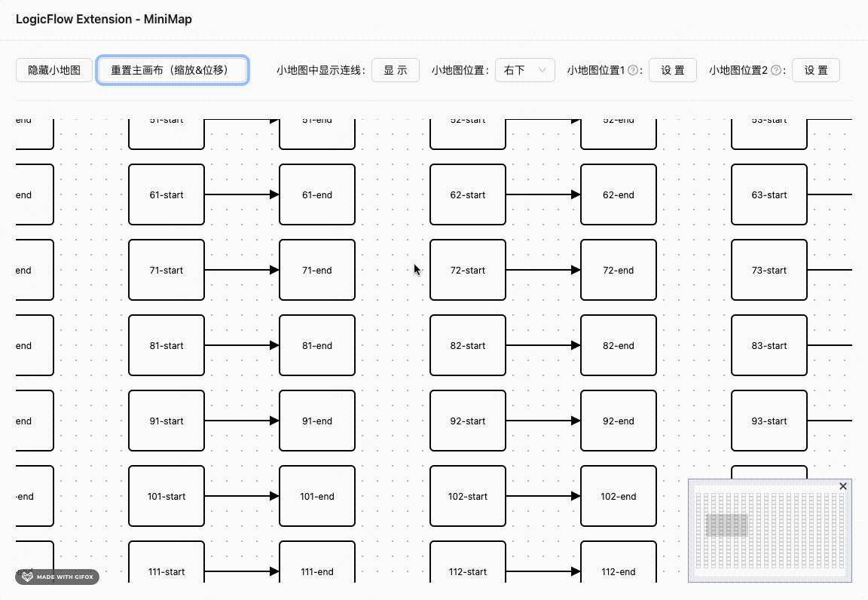Select the 61-end node
The width and height of the screenshot is (868, 600).
click(x=317, y=194)
